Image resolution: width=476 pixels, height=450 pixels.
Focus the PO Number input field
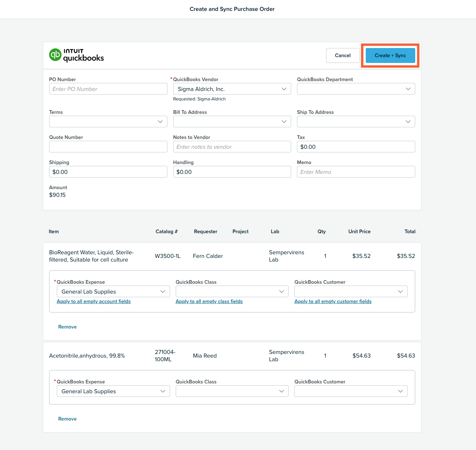pyautogui.click(x=108, y=89)
